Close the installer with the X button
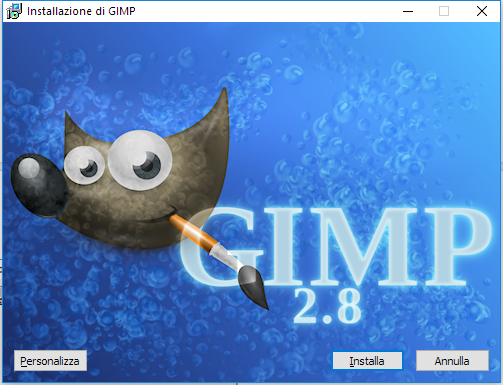Screen dimensions: 503x385 [x=482, y=11]
